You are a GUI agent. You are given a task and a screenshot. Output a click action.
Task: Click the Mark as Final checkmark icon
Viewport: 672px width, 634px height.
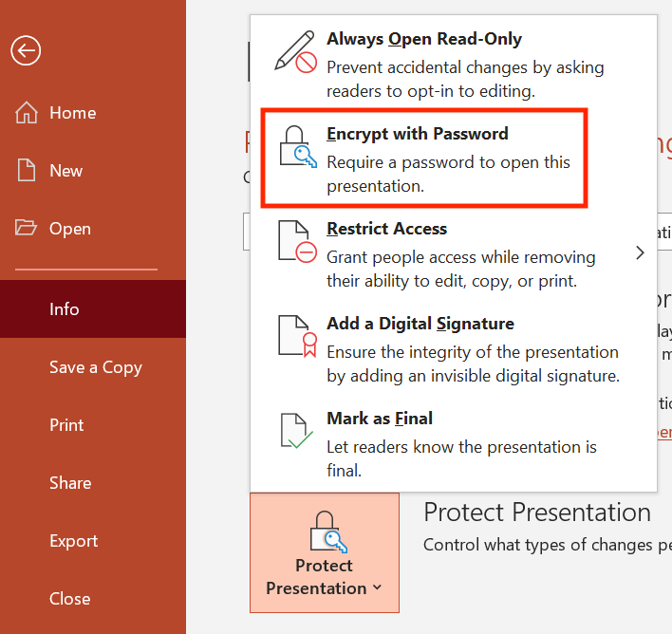296,431
